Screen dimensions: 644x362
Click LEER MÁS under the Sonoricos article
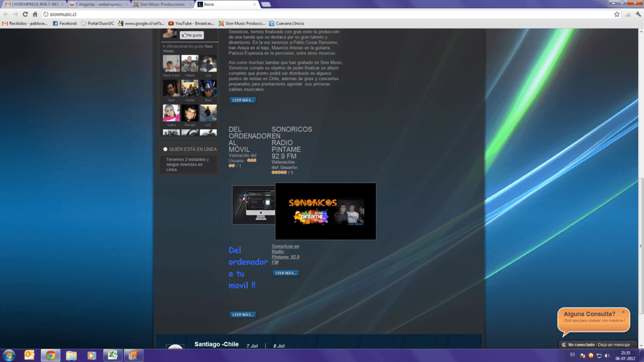pyautogui.click(x=243, y=100)
